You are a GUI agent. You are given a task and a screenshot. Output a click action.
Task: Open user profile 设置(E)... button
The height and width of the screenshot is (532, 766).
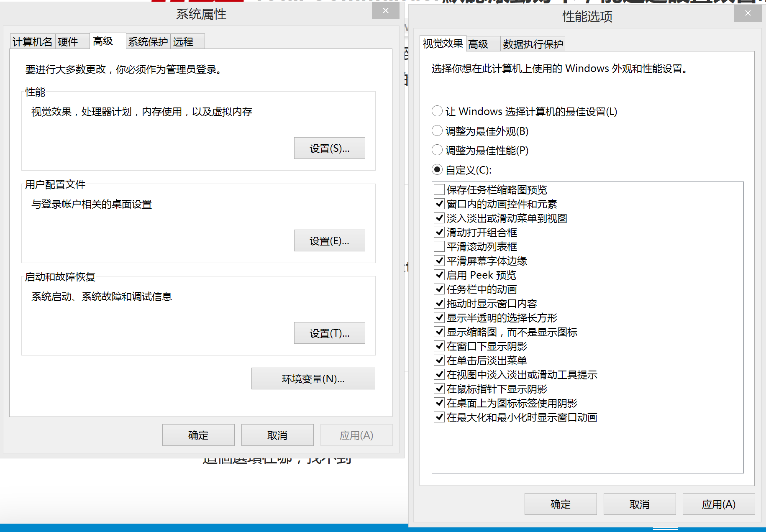point(329,241)
